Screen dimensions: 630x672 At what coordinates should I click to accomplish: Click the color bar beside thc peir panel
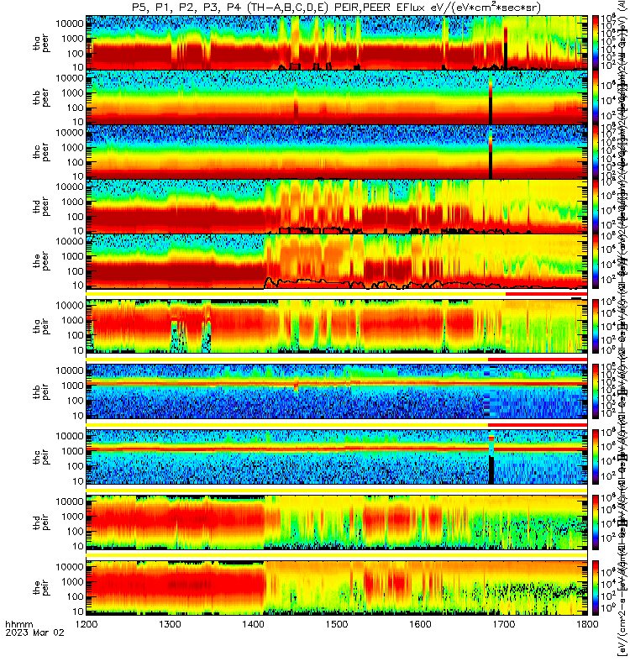coord(596,457)
